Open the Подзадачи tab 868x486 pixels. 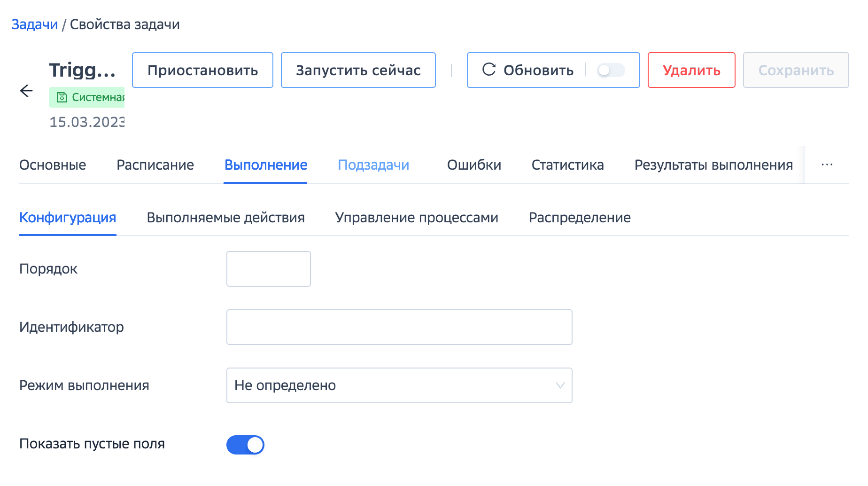[373, 165]
